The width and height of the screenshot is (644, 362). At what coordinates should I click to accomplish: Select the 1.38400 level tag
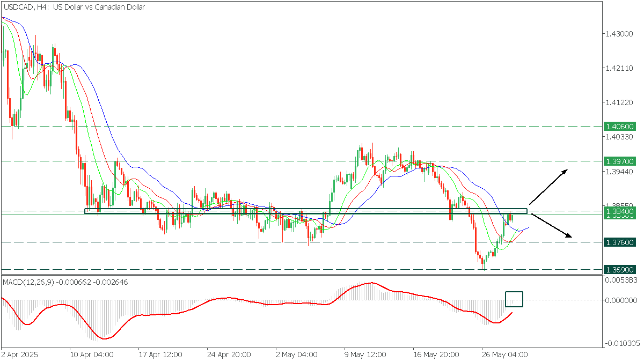pos(620,212)
